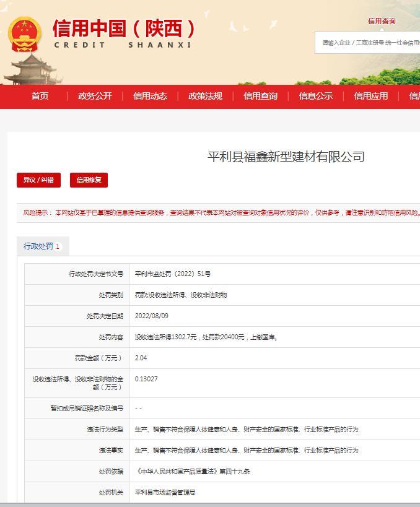420x507 pixels.
Task: Switch to the 行政处罚 tab
Action: (43, 246)
